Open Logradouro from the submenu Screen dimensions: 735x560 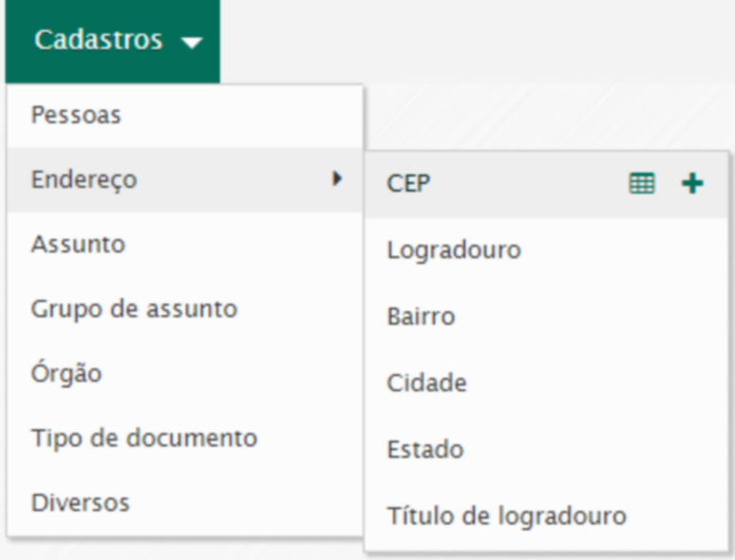[454, 251]
